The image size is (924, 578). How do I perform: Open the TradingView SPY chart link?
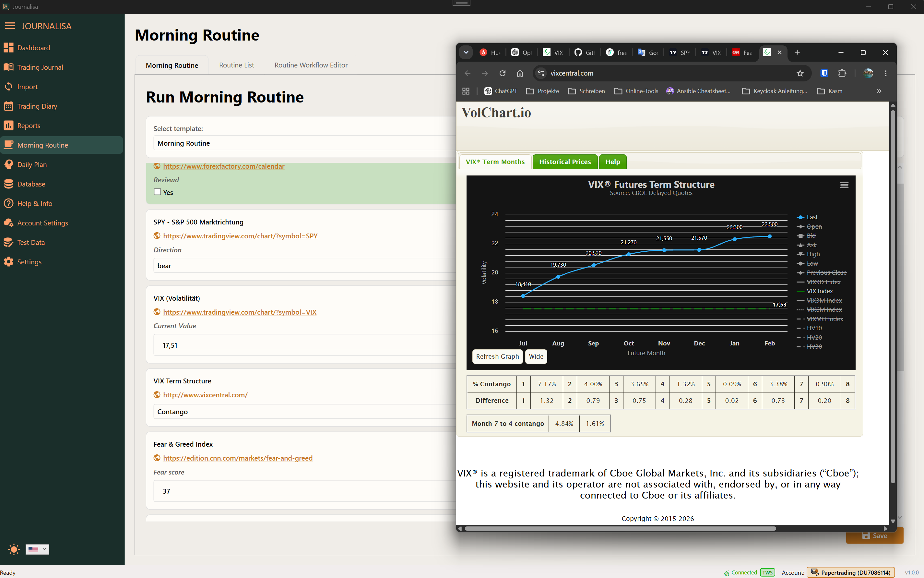240,236
